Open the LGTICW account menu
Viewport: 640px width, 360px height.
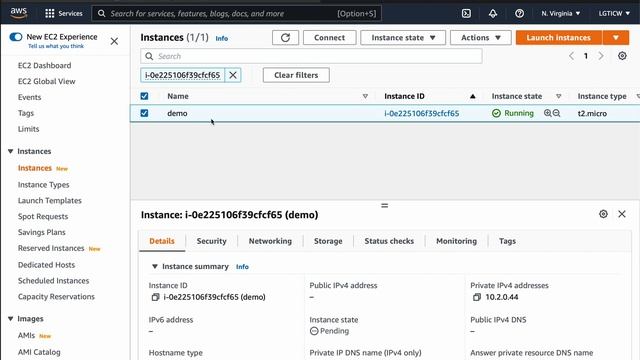pyautogui.click(x=614, y=13)
